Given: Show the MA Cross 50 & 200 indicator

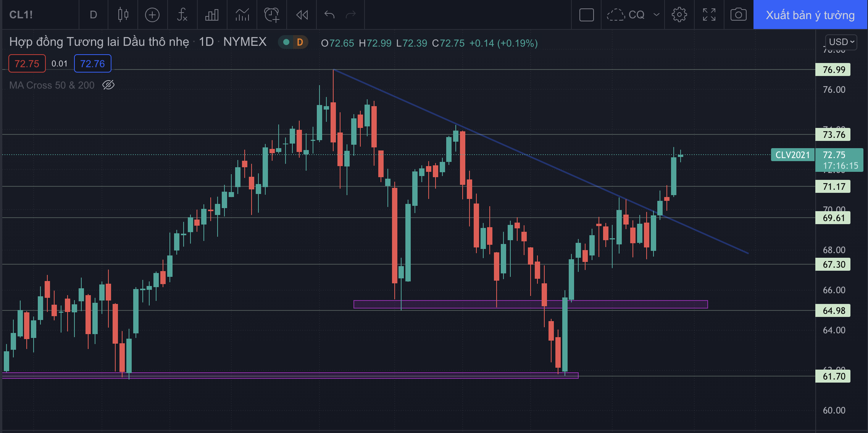Looking at the screenshot, I should pos(108,85).
